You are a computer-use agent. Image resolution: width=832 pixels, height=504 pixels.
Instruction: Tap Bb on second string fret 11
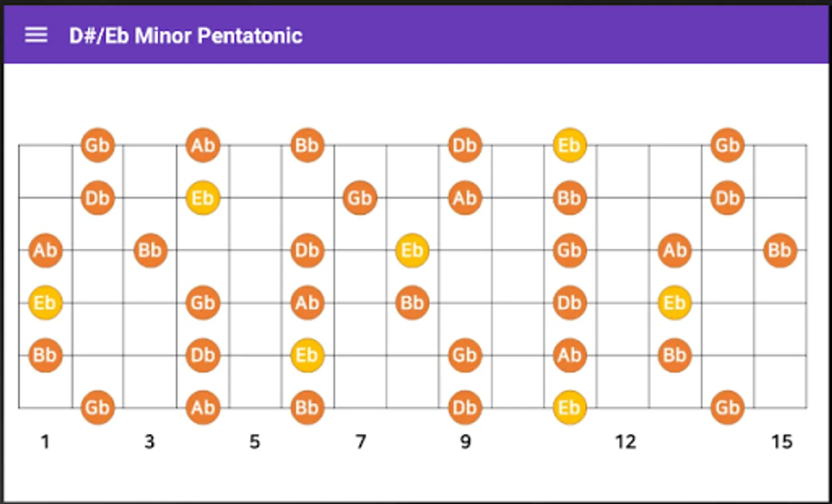[569, 198]
